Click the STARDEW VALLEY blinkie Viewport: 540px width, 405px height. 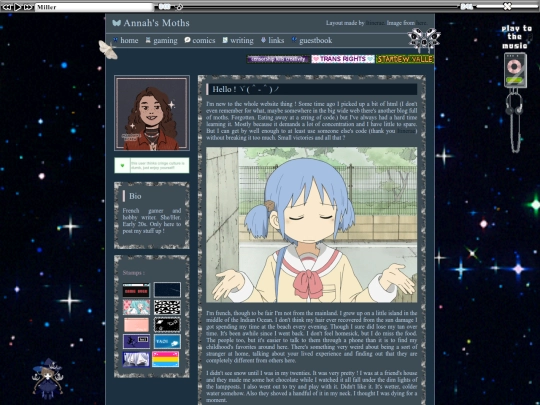point(405,59)
